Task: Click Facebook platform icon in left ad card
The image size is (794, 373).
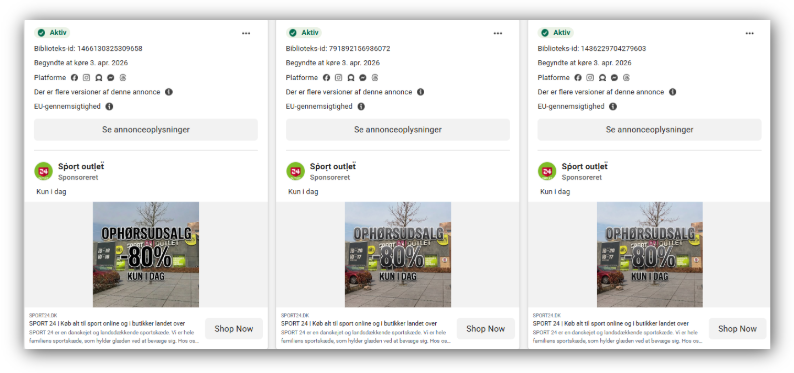Action: coord(74,78)
